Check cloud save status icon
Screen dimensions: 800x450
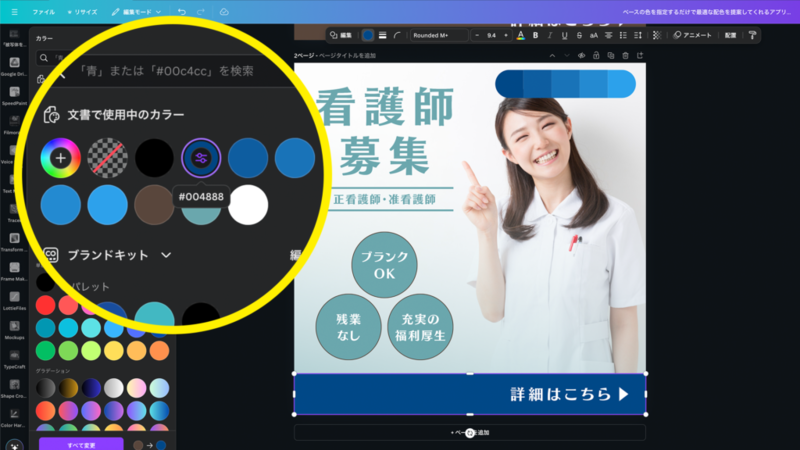[x=224, y=12]
